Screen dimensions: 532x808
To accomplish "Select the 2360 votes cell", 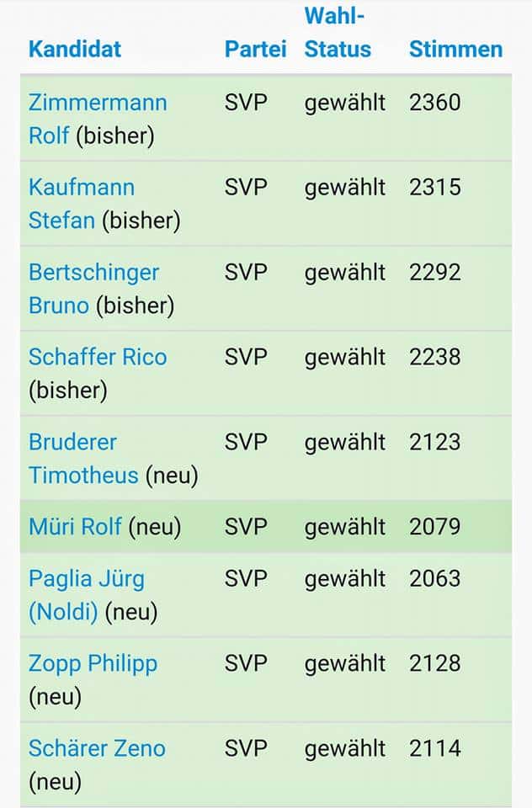I will click(x=435, y=103).
